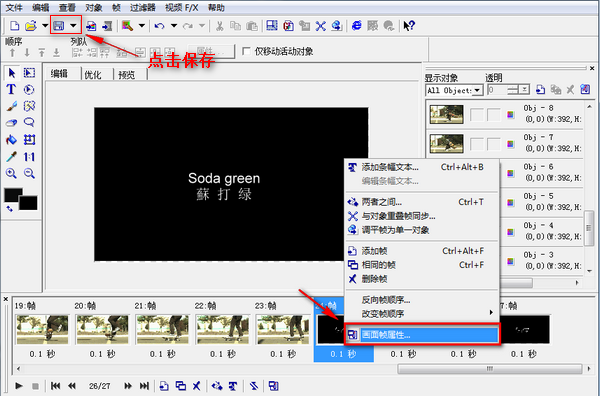Image resolution: width=600 pixels, height=396 pixels.
Task: Click the New file icon in toolbar
Action: [15, 26]
